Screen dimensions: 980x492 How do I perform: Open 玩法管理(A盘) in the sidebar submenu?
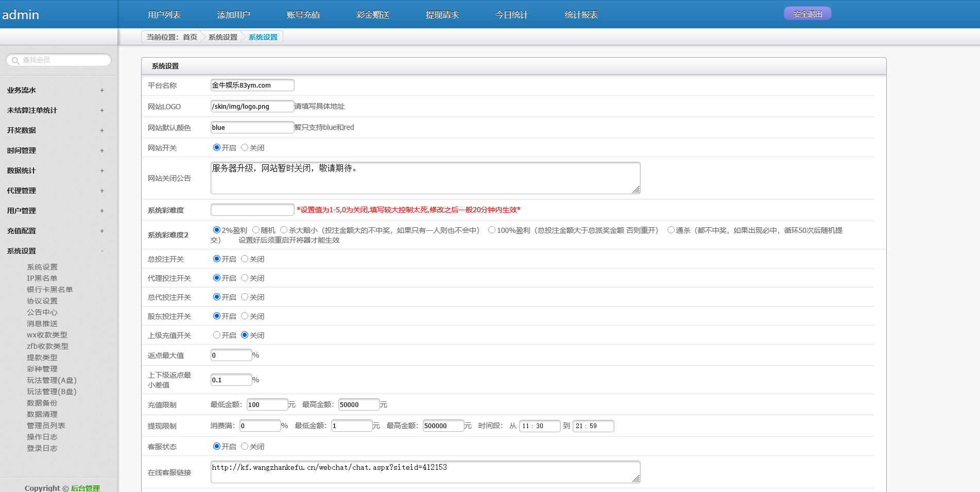tap(51, 380)
